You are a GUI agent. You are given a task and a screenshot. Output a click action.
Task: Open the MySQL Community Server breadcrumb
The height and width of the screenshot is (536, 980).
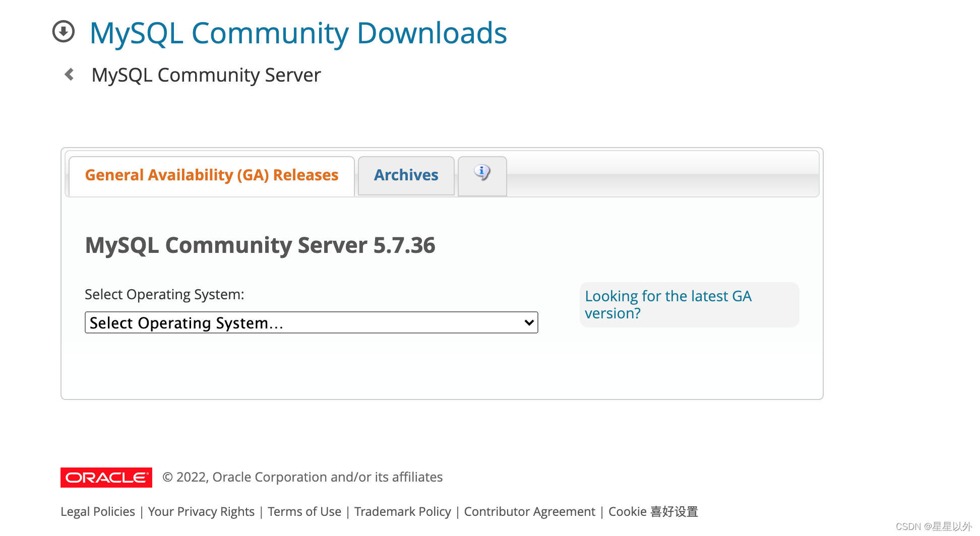pos(206,75)
